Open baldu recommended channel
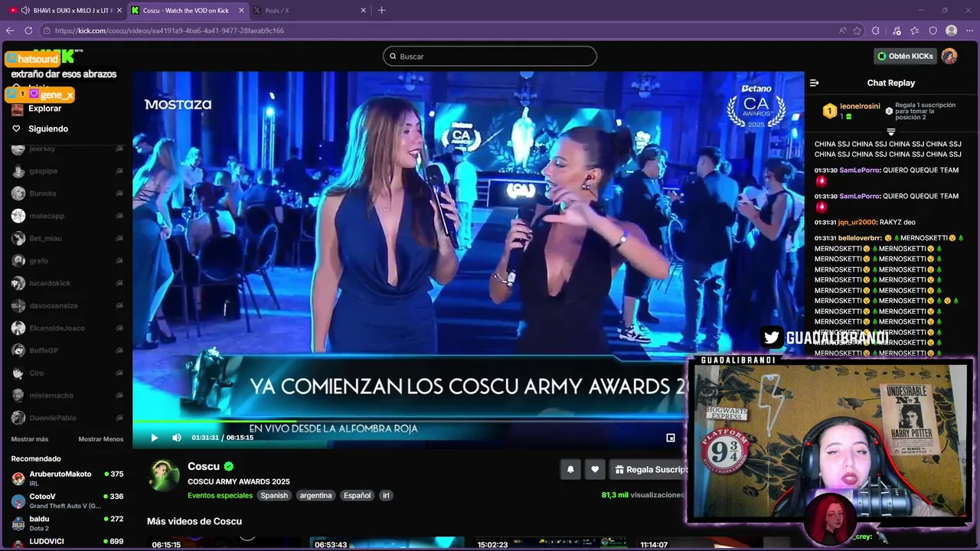Screen dimensions: 980x551 67,523
